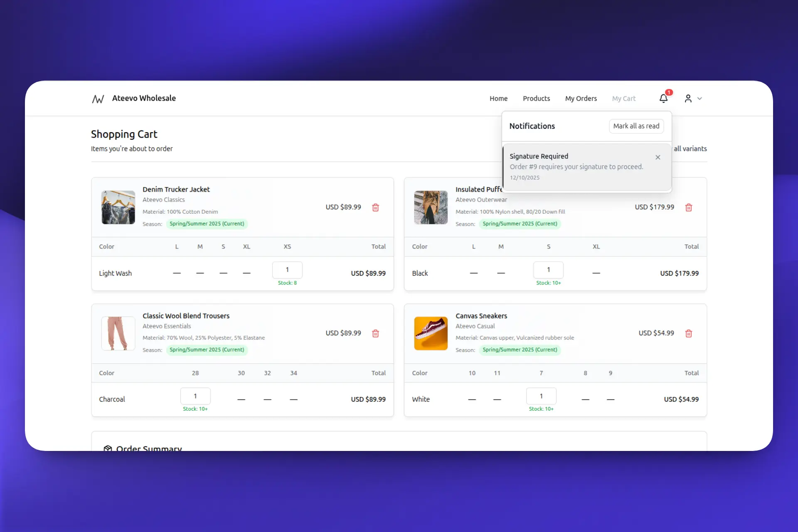Viewport: 798px width, 532px height.
Task: Click the Denim Trucker Jacket title
Action: (x=176, y=189)
